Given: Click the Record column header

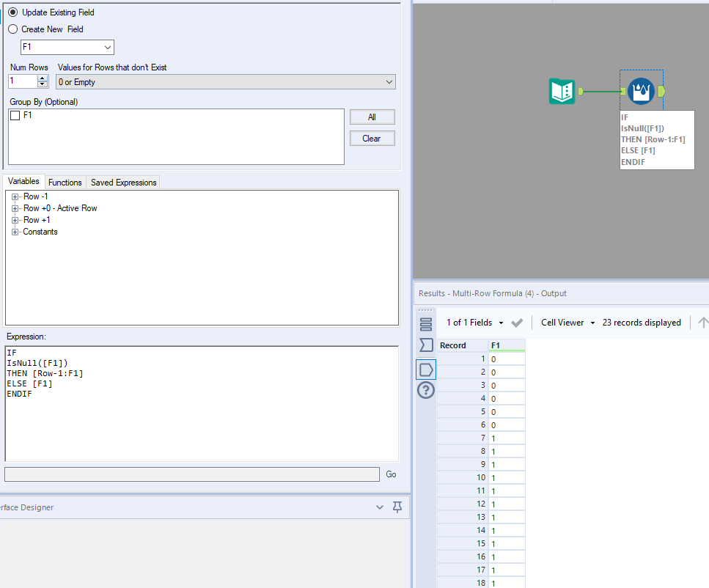Looking at the screenshot, I should click(463, 345).
